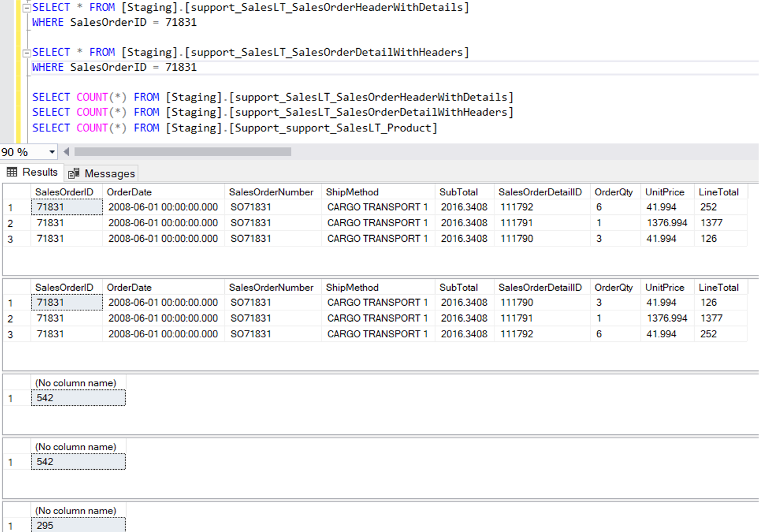Select SalesOrderDetailID header in second result grid
This screenshot has width=762, height=532.
click(541, 287)
